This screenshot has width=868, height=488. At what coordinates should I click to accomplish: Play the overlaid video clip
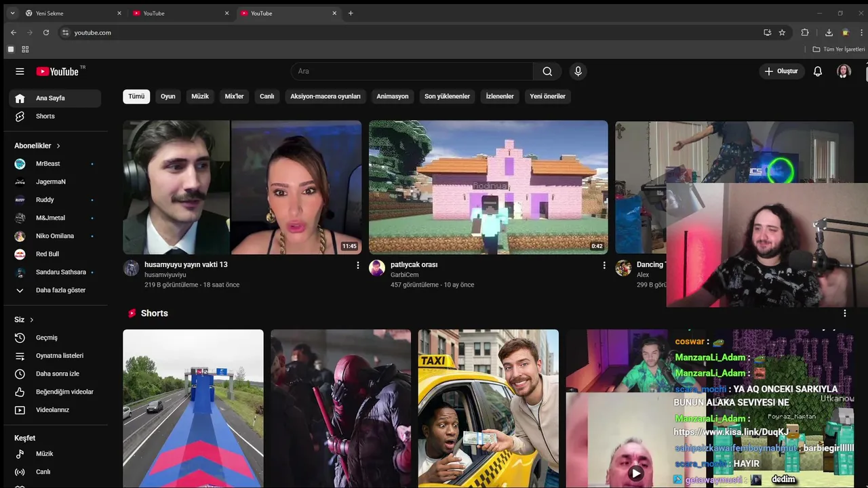point(635,474)
